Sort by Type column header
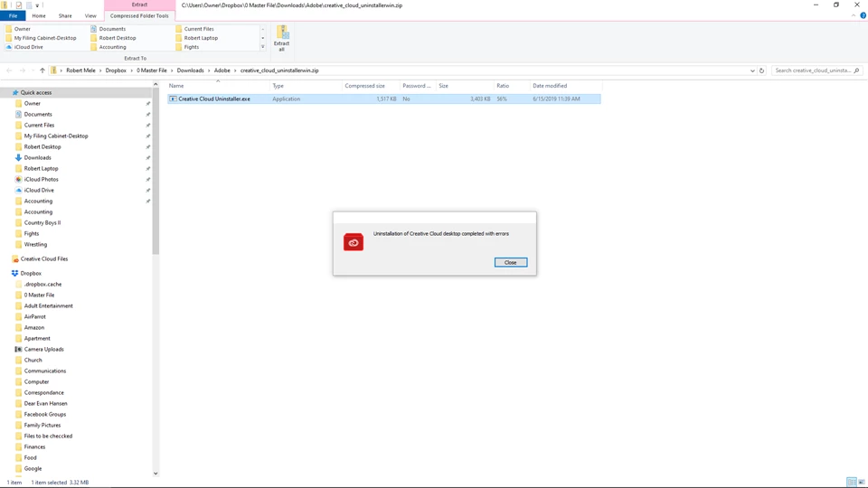The image size is (868, 488). point(307,86)
